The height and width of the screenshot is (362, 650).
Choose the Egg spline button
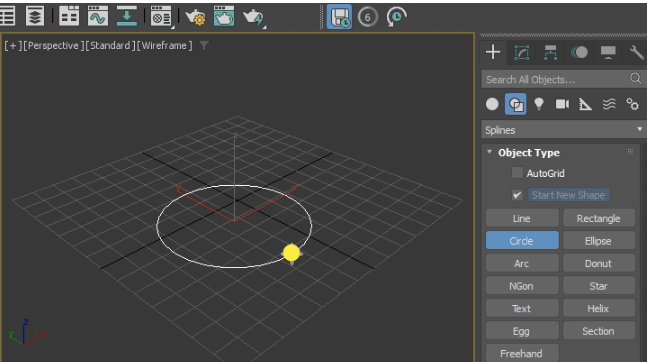(x=522, y=331)
